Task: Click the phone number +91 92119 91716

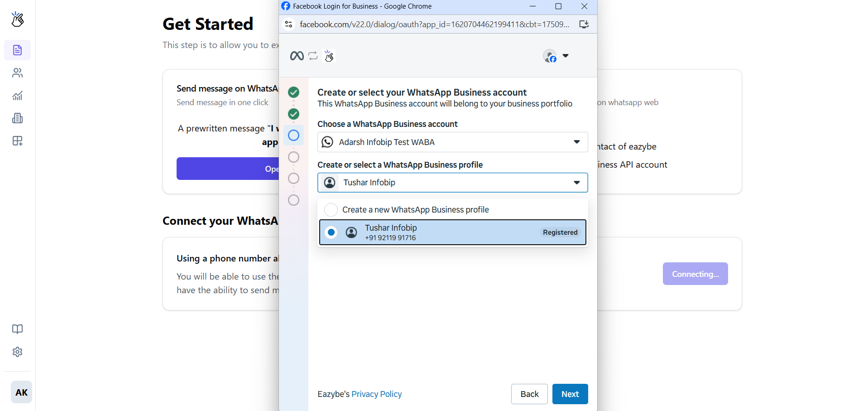Action: [x=390, y=238]
